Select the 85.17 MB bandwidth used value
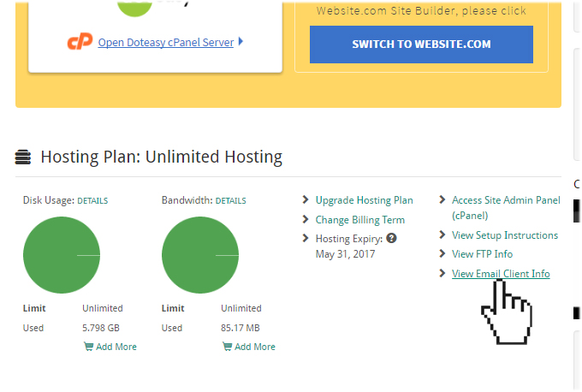 [241, 328]
